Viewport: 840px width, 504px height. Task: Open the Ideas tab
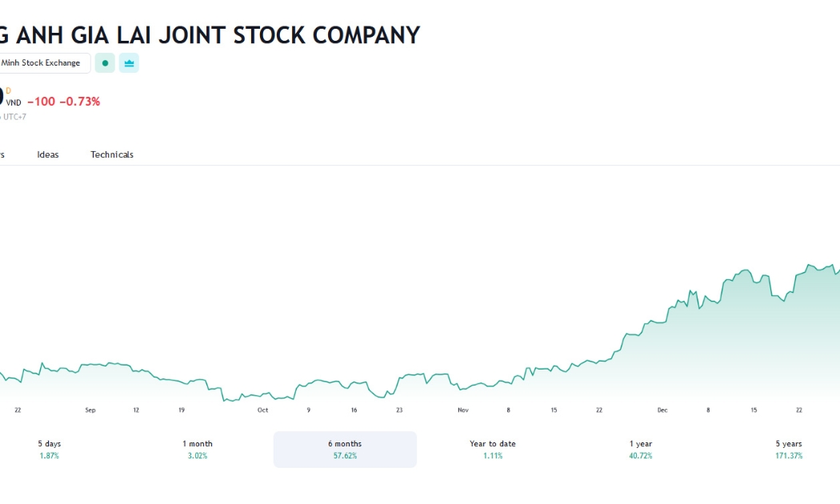click(48, 154)
